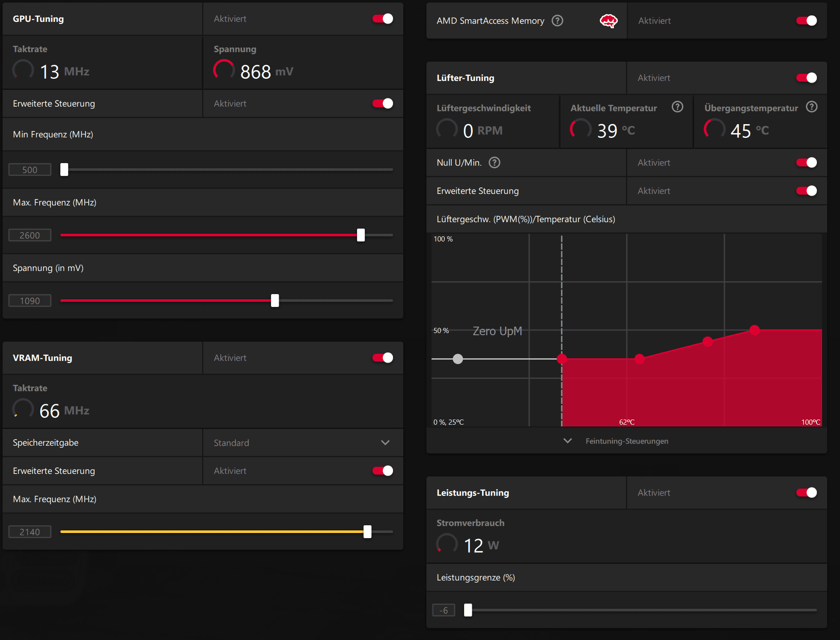This screenshot has height=640, width=840.
Task: Select the fan curve point on dashed line
Action: [562, 359]
